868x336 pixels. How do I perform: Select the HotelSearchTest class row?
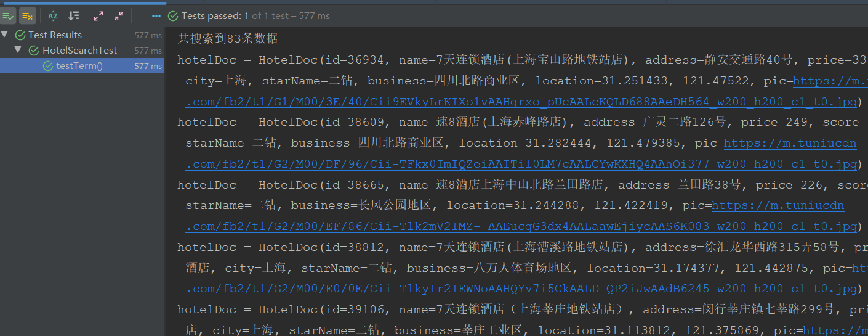(82, 51)
